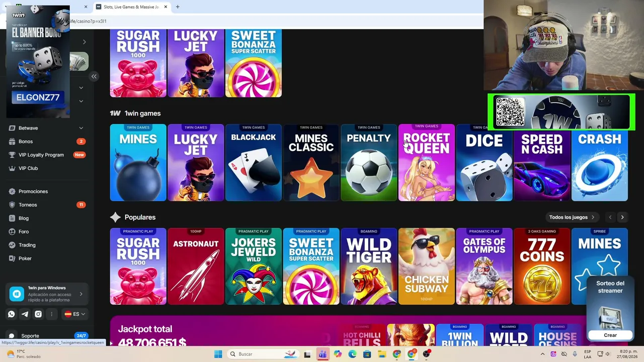The height and width of the screenshot is (362, 644).
Task: Open a new browser tab
Action: pyautogui.click(x=178, y=7)
